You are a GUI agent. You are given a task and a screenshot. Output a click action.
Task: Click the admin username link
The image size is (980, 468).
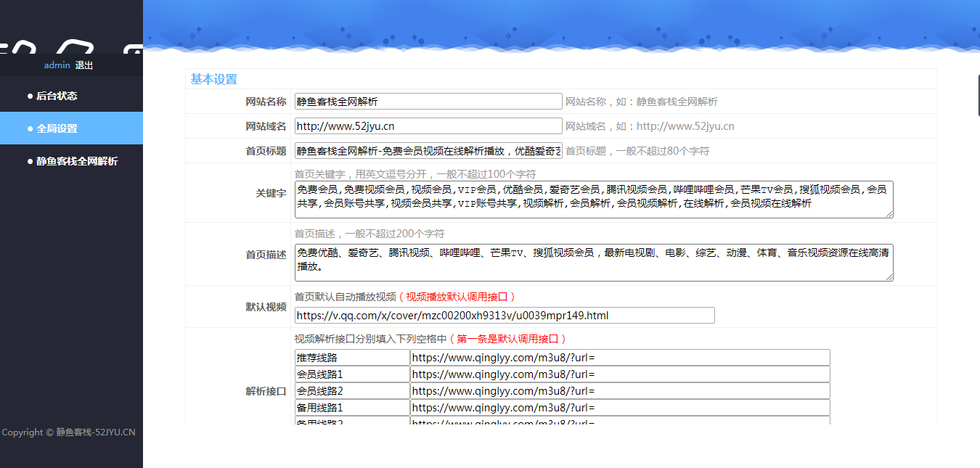[x=57, y=65]
